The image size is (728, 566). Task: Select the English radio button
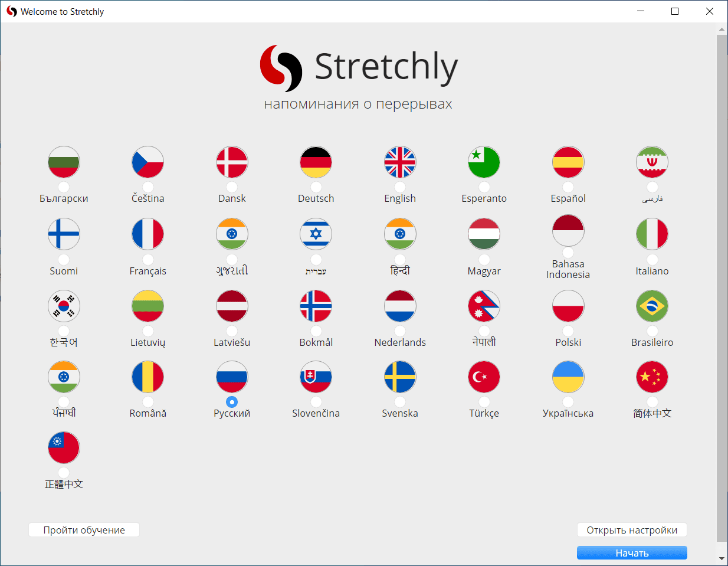pos(400,187)
